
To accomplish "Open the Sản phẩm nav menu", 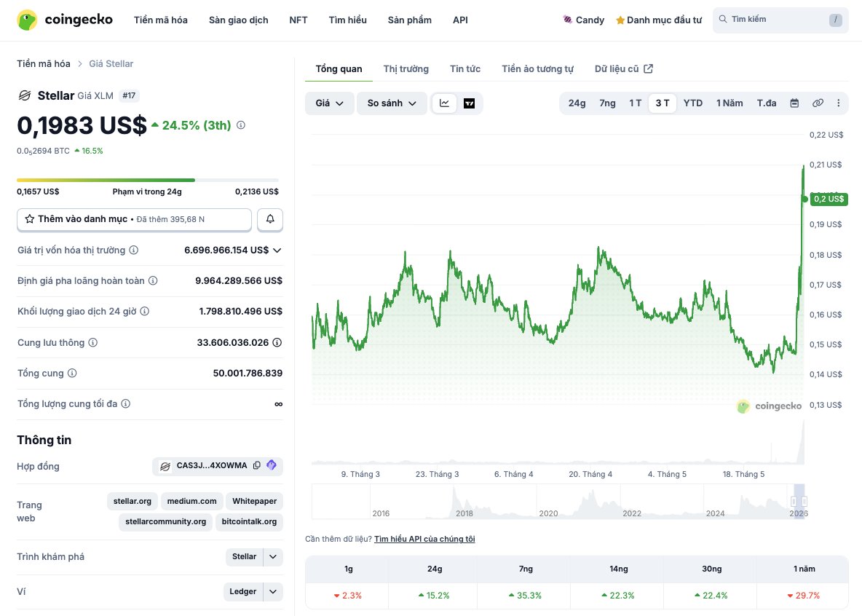I will pyautogui.click(x=410, y=20).
